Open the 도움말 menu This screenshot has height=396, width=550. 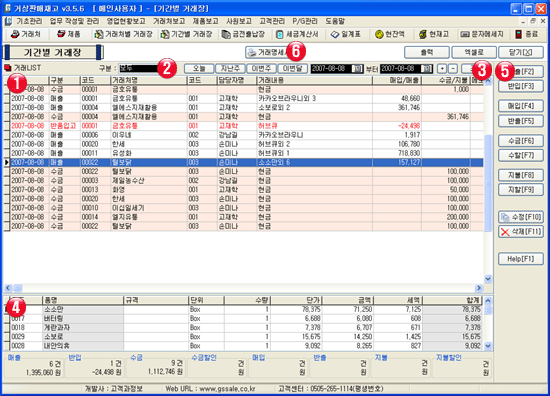pyautogui.click(x=335, y=21)
